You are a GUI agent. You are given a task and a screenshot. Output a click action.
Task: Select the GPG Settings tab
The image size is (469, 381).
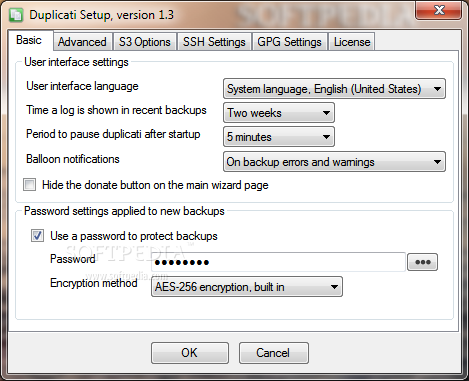click(289, 42)
